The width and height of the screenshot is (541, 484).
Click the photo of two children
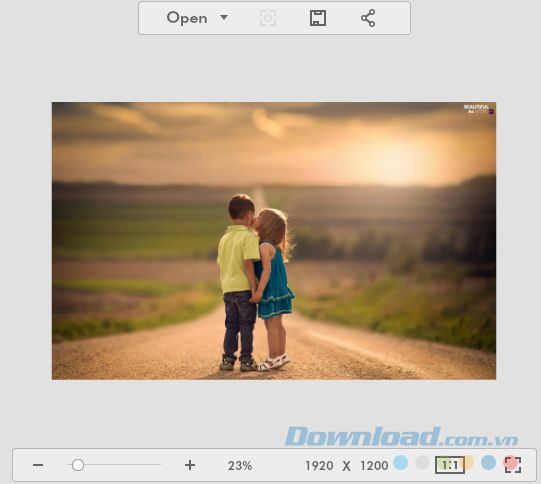pos(274,241)
